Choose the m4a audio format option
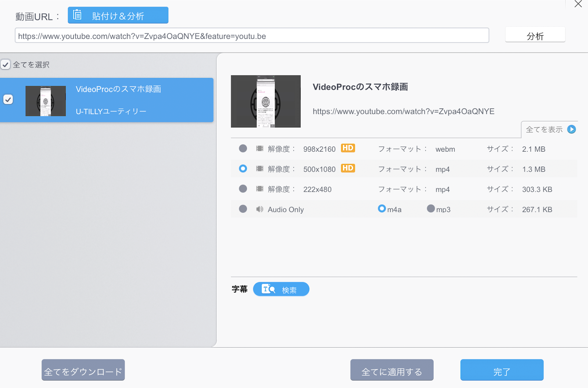This screenshot has height=388, width=588. [382, 209]
